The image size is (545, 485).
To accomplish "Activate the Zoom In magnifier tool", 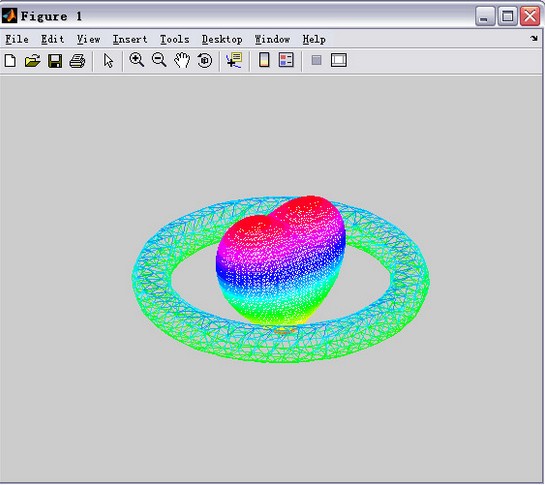I will (137, 60).
